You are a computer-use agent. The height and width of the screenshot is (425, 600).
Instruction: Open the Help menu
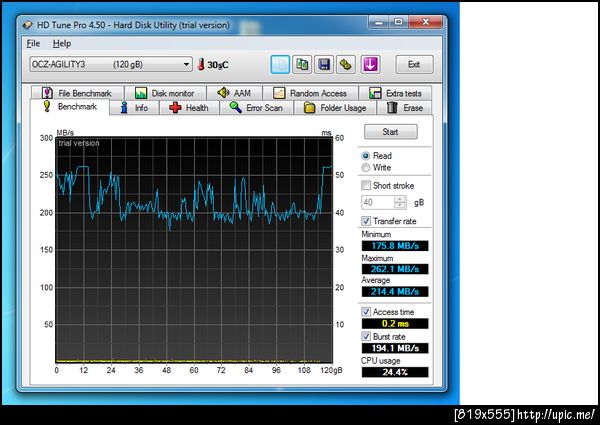(62, 44)
